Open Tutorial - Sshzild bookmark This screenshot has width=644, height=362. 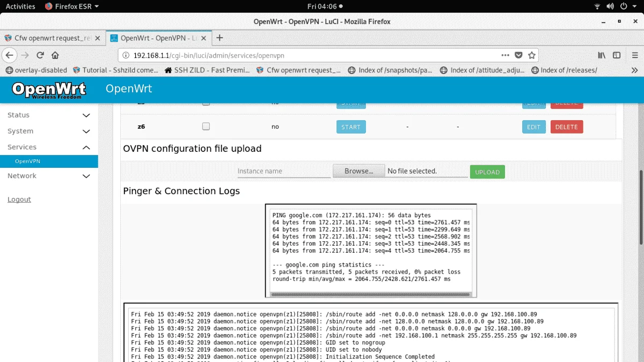(115, 70)
